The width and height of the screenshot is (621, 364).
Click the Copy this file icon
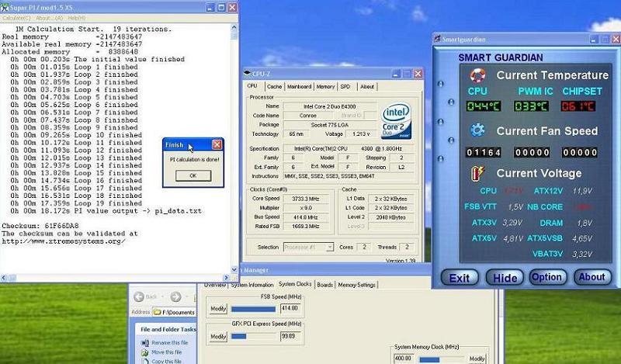(145, 361)
